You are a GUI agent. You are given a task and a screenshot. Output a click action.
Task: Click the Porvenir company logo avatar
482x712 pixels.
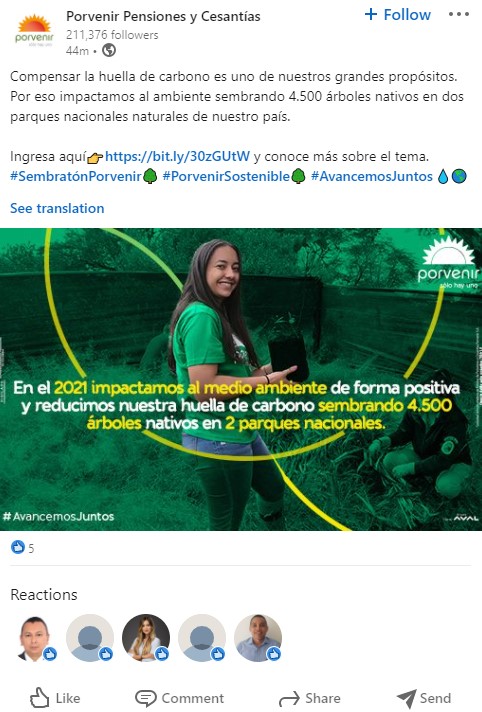[x=34, y=31]
